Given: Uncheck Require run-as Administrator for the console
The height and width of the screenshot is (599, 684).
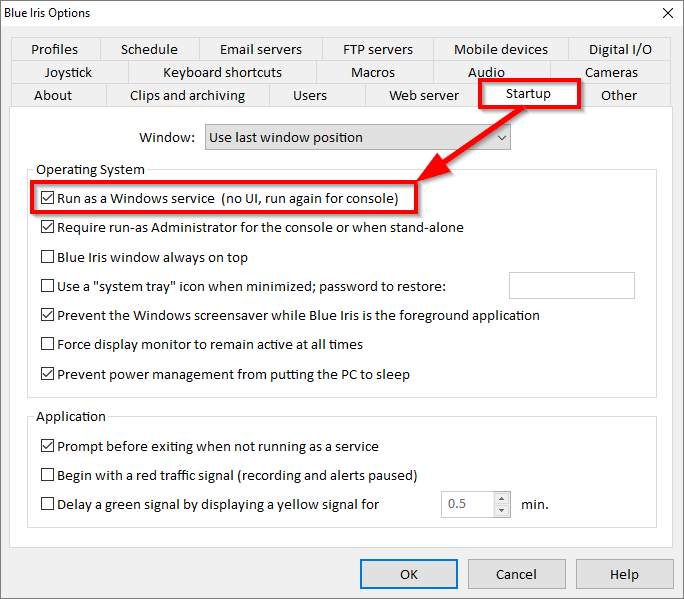Looking at the screenshot, I should tap(47, 227).
